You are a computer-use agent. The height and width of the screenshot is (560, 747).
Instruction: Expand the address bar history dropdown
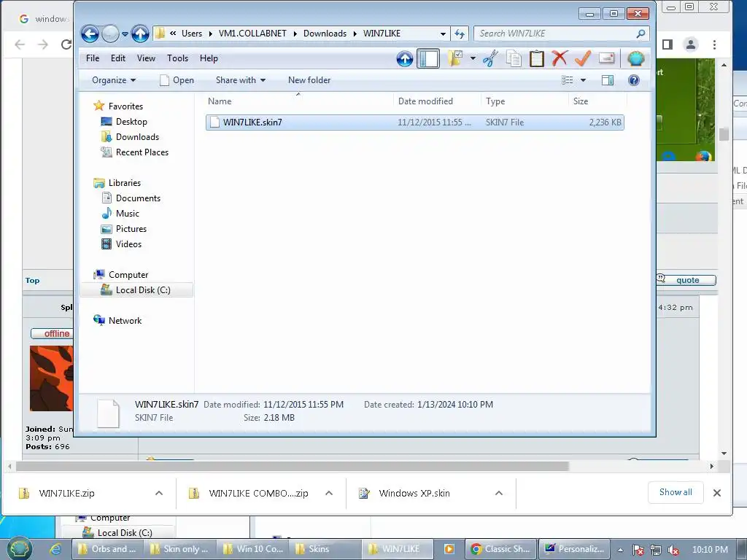tap(443, 34)
